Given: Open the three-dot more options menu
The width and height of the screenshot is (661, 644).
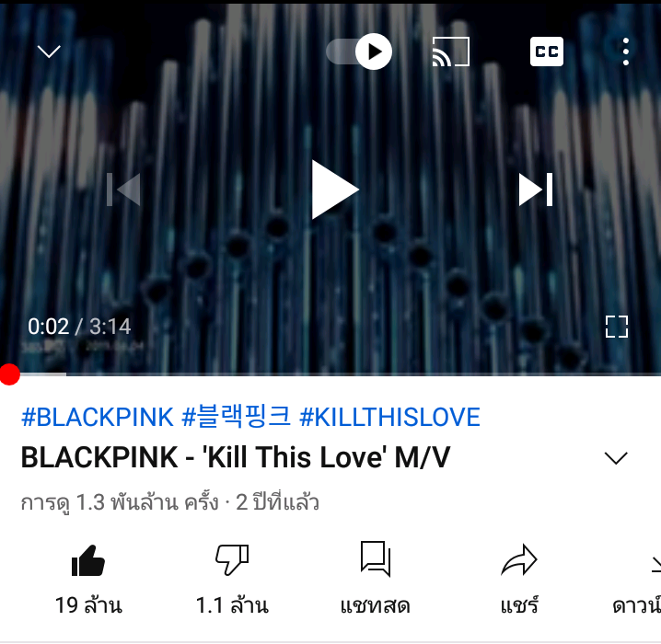Looking at the screenshot, I should (626, 52).
